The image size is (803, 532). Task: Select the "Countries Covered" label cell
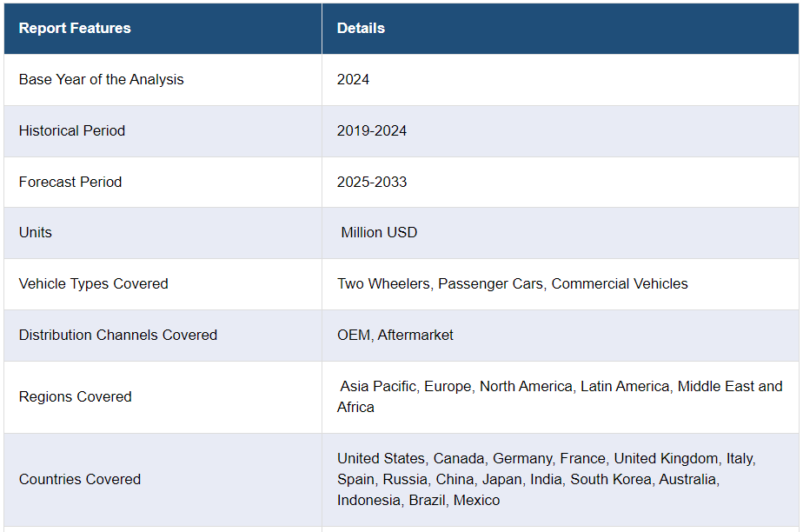click(80, 480)
